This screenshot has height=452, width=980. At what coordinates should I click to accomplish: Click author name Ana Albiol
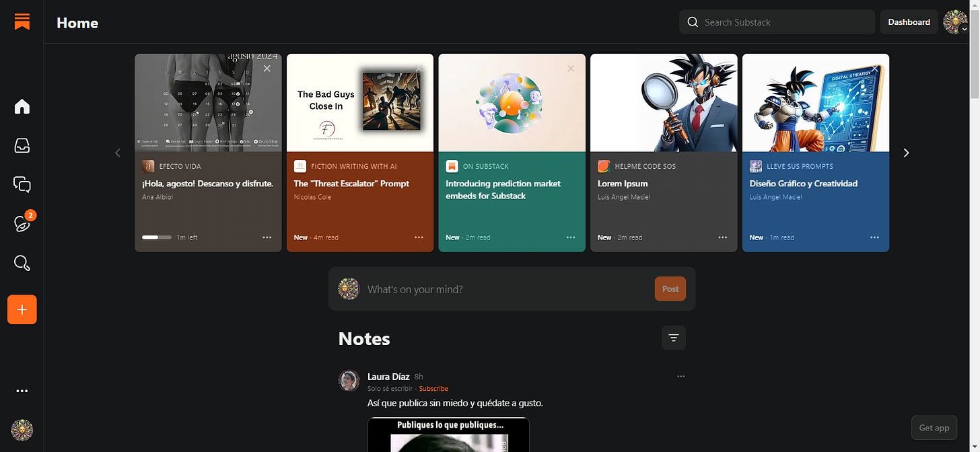(157, 197)
